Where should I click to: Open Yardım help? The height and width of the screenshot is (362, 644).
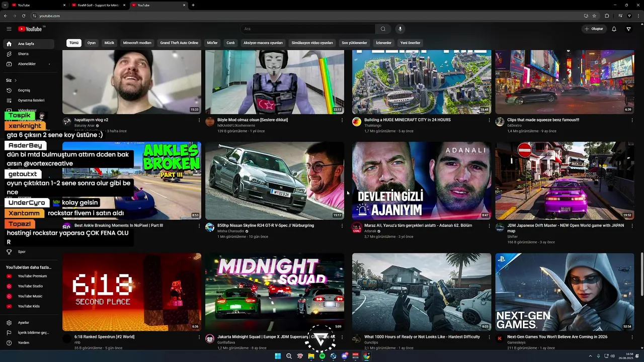pos(28,343)
